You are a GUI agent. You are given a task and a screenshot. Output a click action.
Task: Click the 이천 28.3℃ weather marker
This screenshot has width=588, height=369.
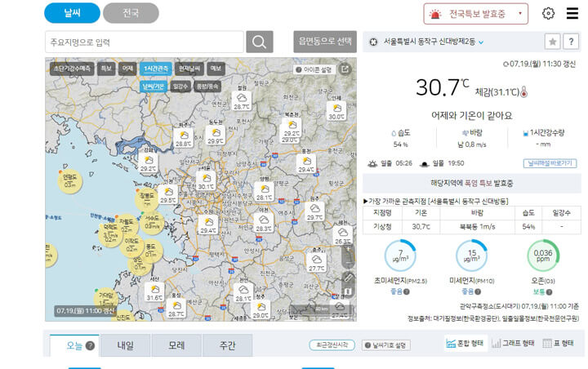coord(264,222)
